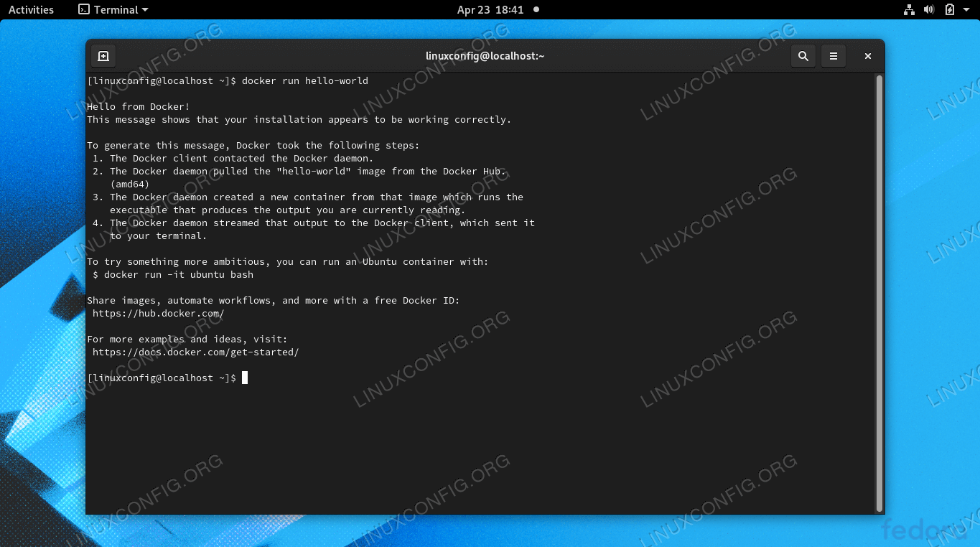Viewport: 980px width, 547px height.
Task: Click the 'docker run hello-world' command text
Action: click(x=305, y=81)
